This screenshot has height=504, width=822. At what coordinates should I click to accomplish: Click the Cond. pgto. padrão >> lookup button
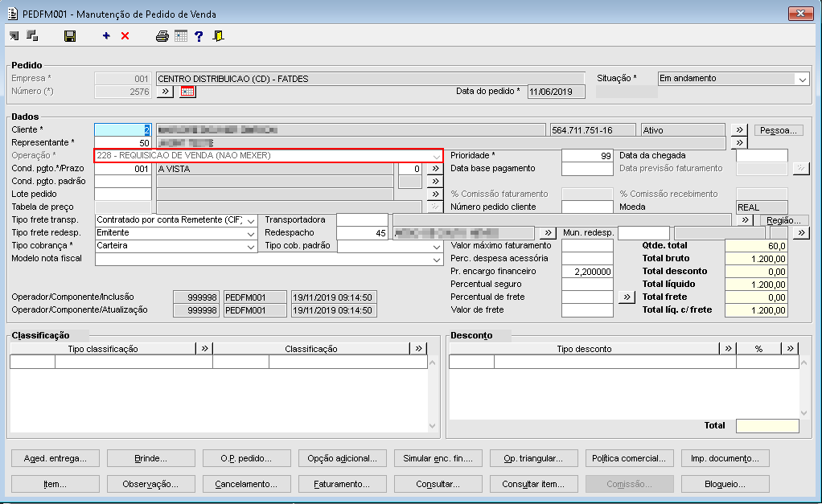coord(435,182)
